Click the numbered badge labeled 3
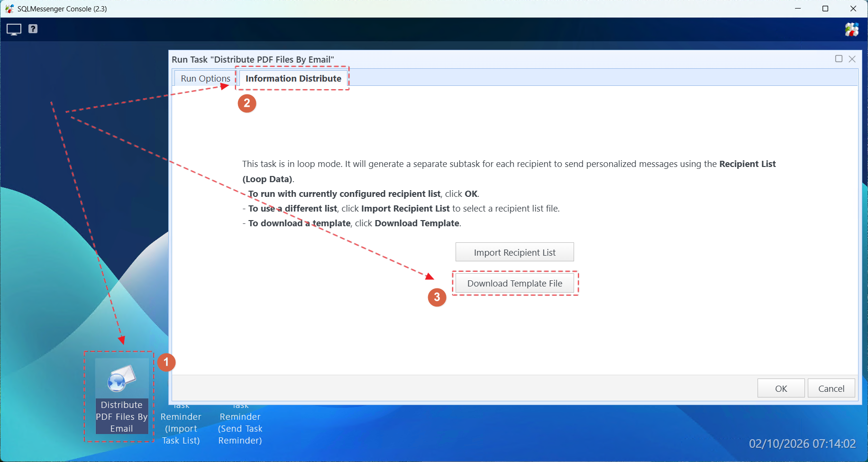 pyautogui.click(x=437, y=297)
